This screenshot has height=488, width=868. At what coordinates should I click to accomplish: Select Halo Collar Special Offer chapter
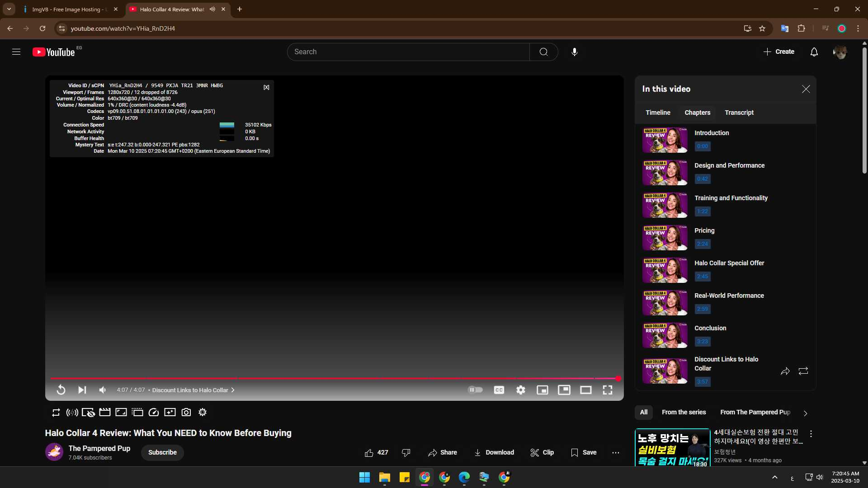tap(726, 270)
